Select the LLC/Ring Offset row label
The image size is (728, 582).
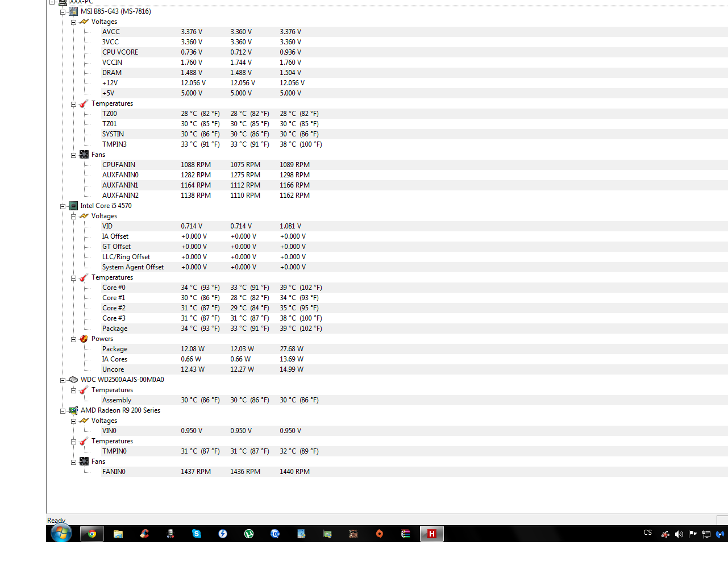click(126, 257)
